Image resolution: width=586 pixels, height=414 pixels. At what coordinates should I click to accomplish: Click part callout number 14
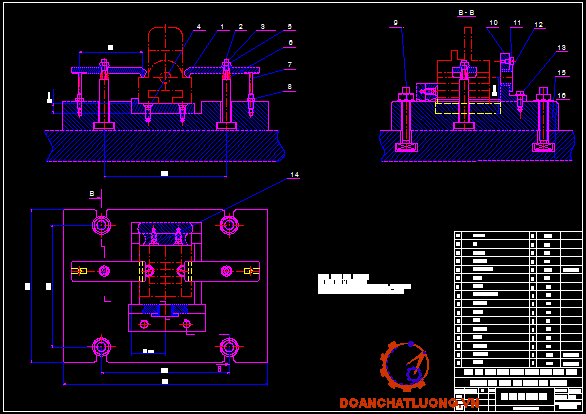pyautogui.click(x=294, y=174)
